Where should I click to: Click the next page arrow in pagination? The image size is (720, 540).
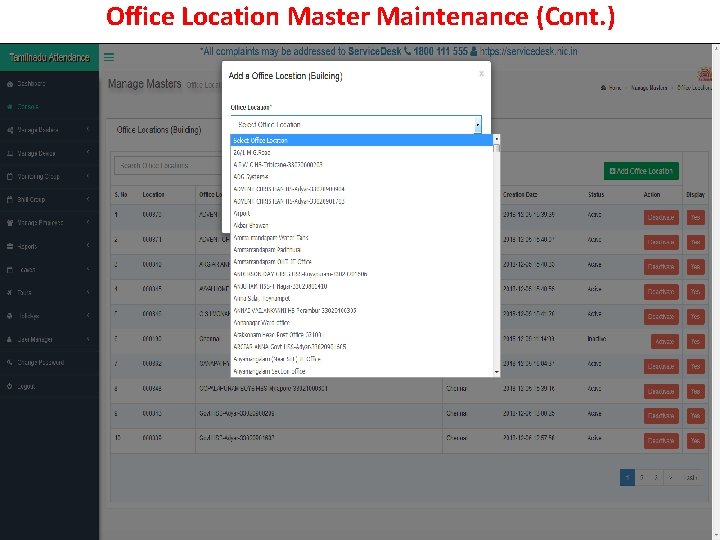pos(670,477)
